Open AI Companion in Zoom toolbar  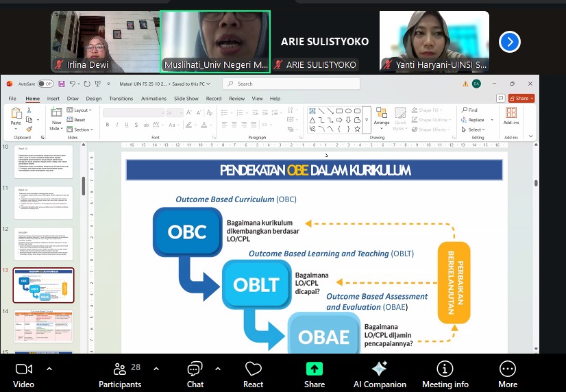(380, 369)
